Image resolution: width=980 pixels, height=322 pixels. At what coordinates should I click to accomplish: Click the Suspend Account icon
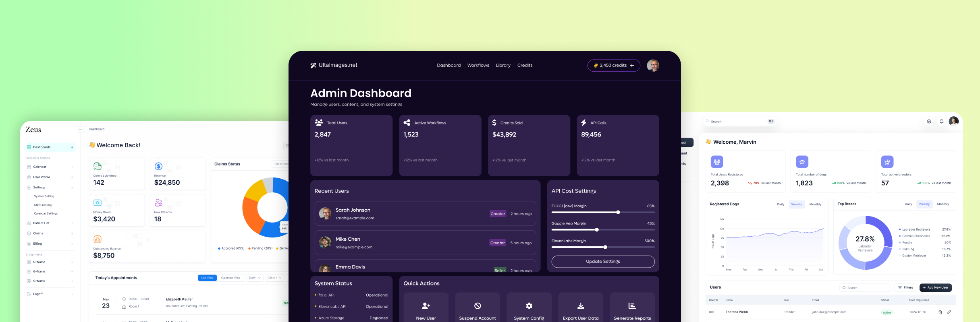point(478,306)
